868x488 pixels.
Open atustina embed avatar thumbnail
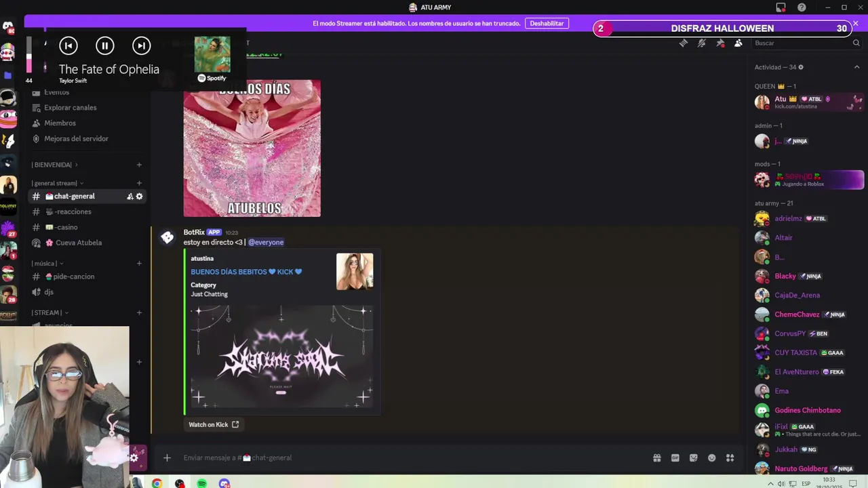355,272
